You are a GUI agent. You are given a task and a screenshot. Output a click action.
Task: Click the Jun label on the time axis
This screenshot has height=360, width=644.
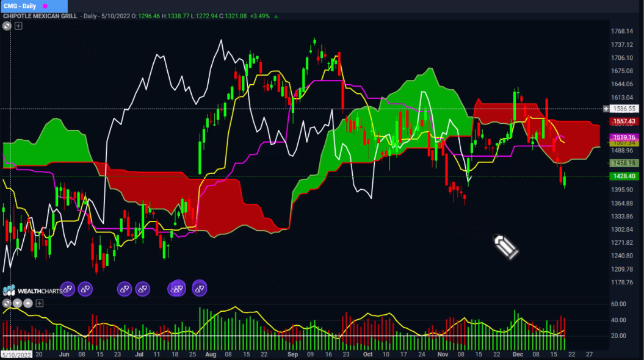point(64,355)
